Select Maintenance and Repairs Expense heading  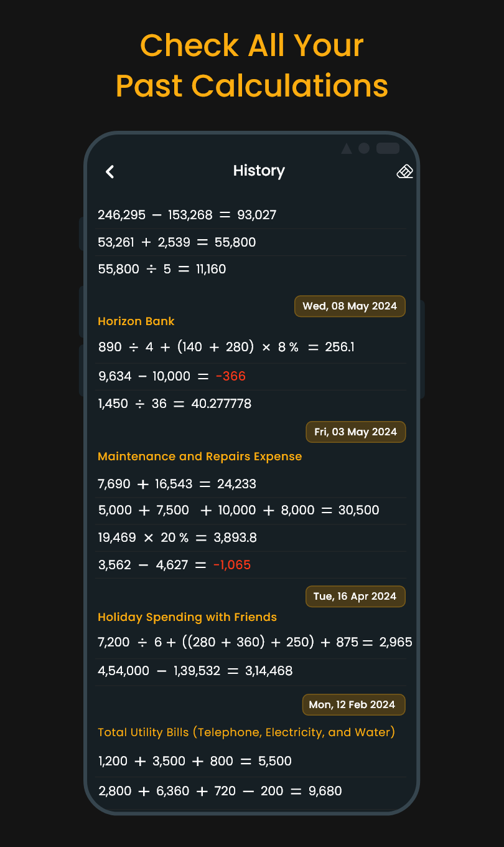(x=200, y=457)
